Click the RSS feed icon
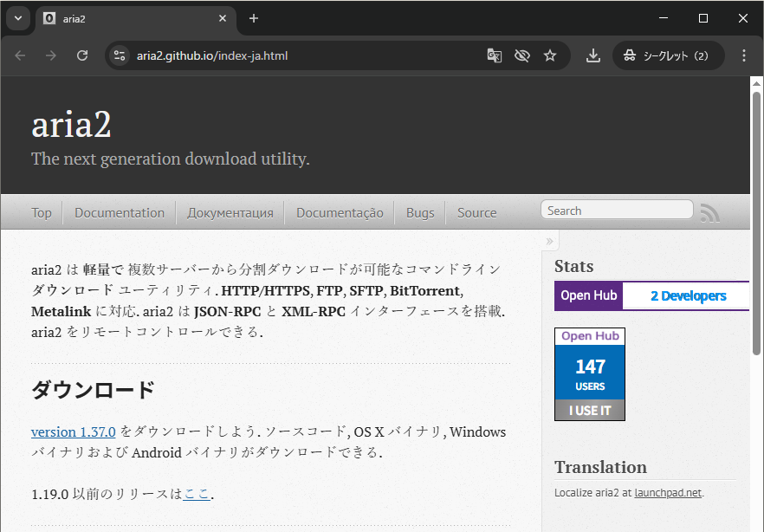 709,213
